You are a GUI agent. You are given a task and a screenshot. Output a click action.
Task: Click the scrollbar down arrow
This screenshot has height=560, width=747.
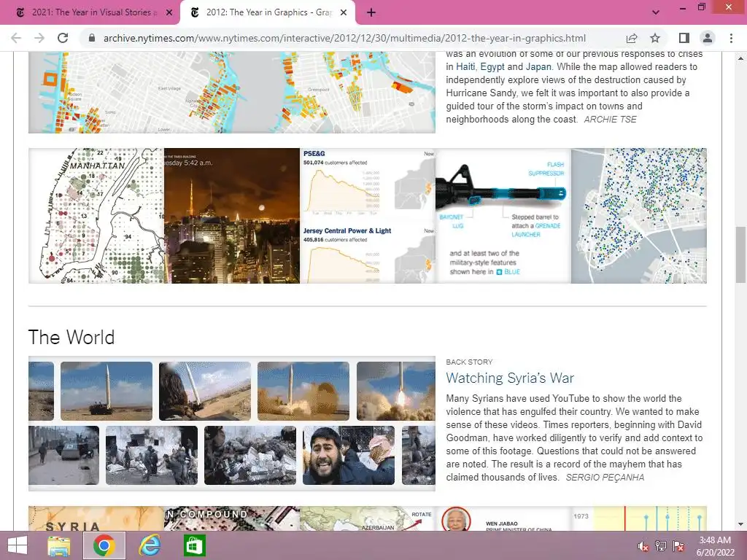[x=741, y=524]
